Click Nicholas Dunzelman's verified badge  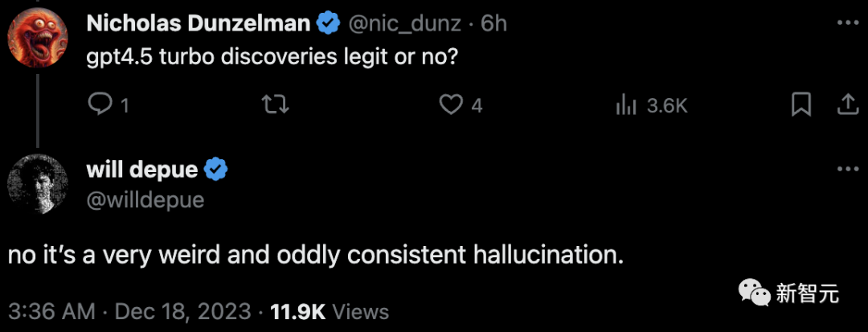[x=328, y=24]
